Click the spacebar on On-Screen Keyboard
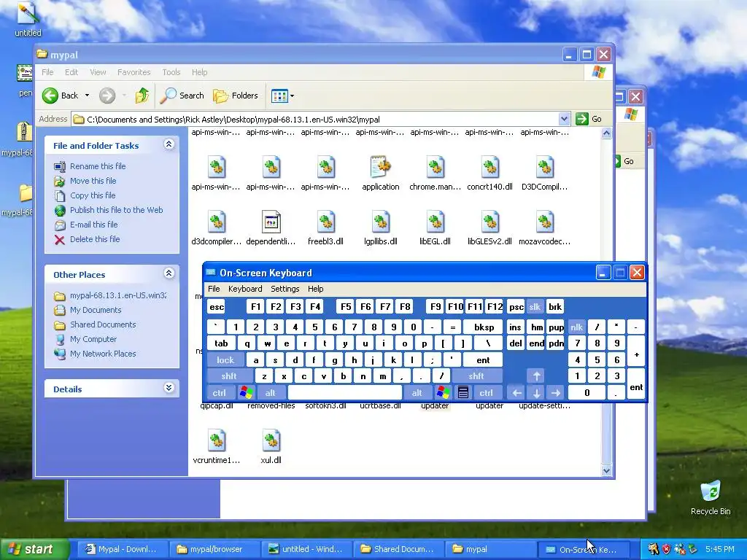Viewport: 747px width, 560px height. point(345,393)
